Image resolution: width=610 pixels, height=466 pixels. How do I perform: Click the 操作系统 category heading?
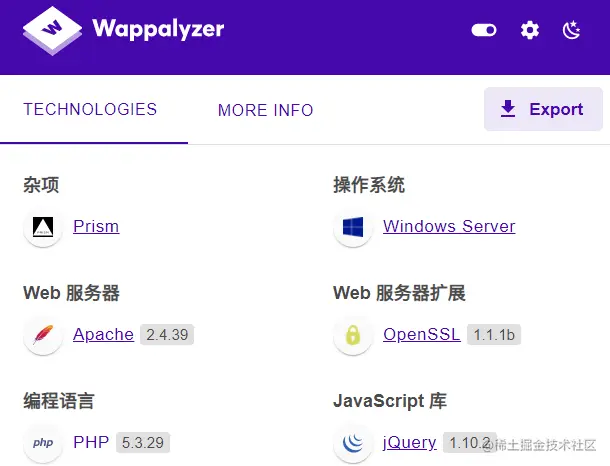[369, 185]
